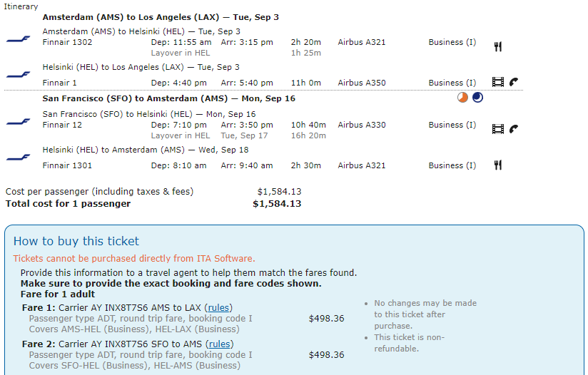This screenshot has width=588, height=375.
Task: Click the San Francisco to Amsterdam heading
Action: 168,98
